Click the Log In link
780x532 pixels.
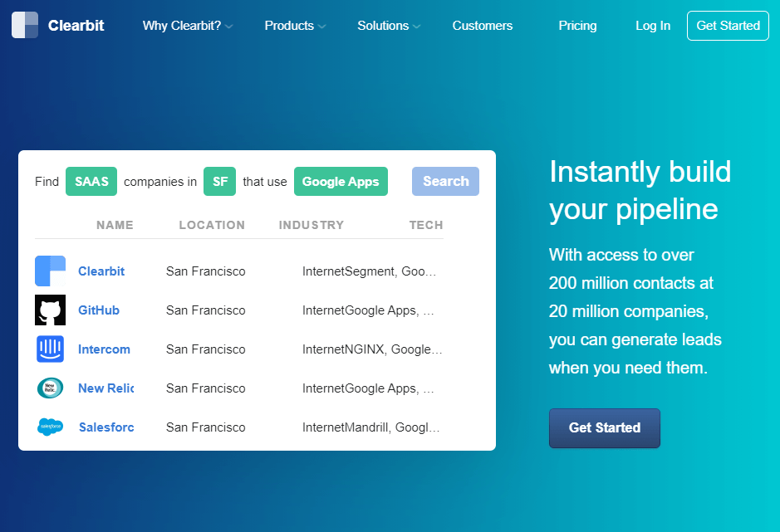pos(653,26)
